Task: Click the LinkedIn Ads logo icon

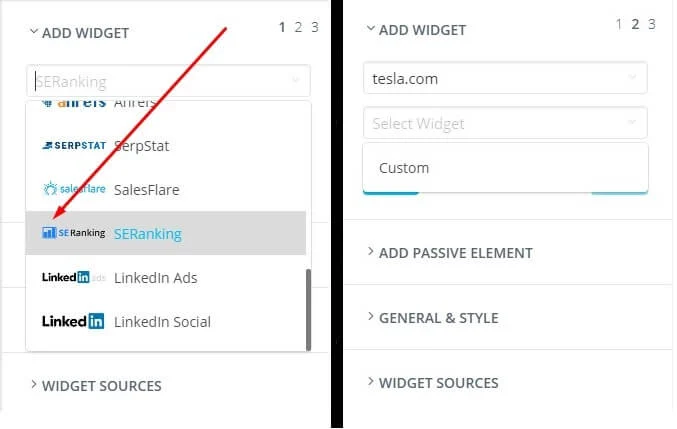Action: pos(74,277)
